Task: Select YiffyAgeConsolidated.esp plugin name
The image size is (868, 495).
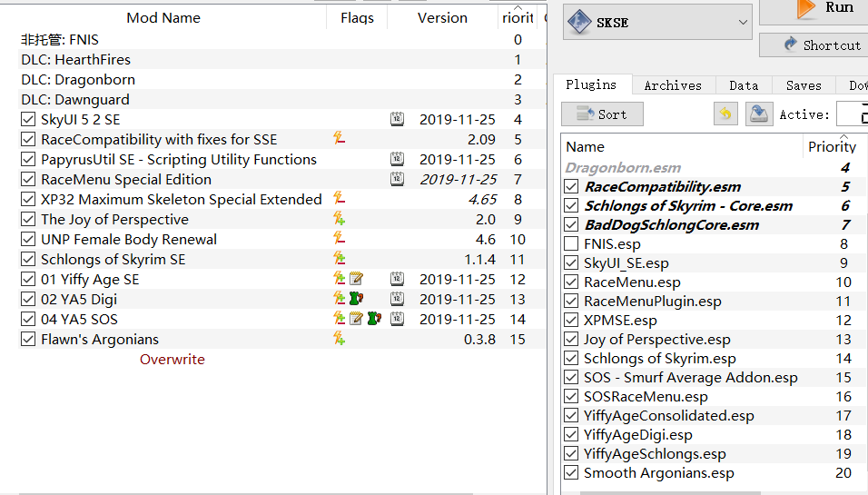Action: point(668,415)
